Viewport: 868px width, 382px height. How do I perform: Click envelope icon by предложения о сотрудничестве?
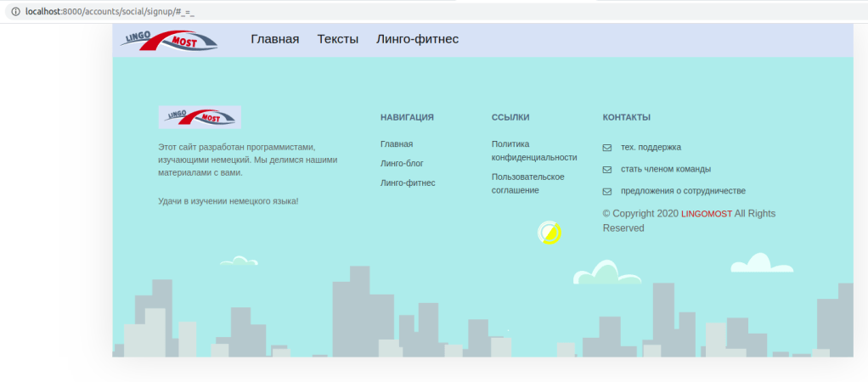(x=606, y=192)
